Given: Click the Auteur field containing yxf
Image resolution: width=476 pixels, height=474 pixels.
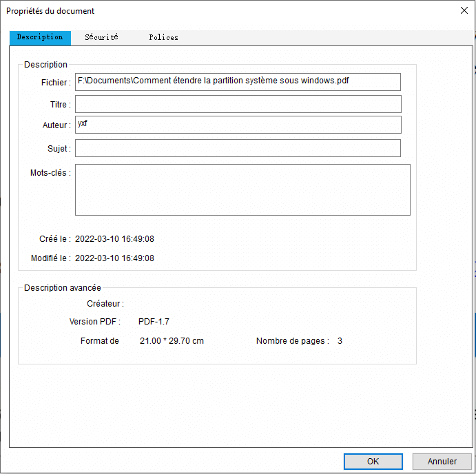Looking at the screenshot, I should (x=238, y=125).
